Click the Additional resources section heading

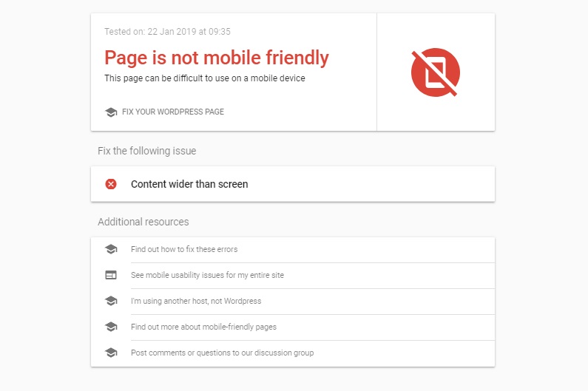[143, 222]
